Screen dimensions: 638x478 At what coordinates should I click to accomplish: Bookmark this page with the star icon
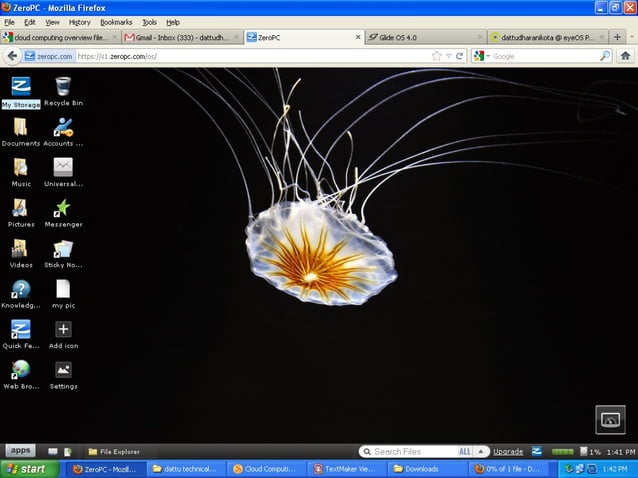(x=436, y=56)
